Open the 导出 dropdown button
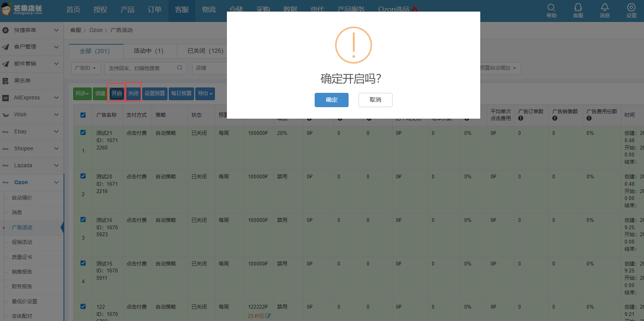Screen dimensions: 644x321 pos(205,94)
